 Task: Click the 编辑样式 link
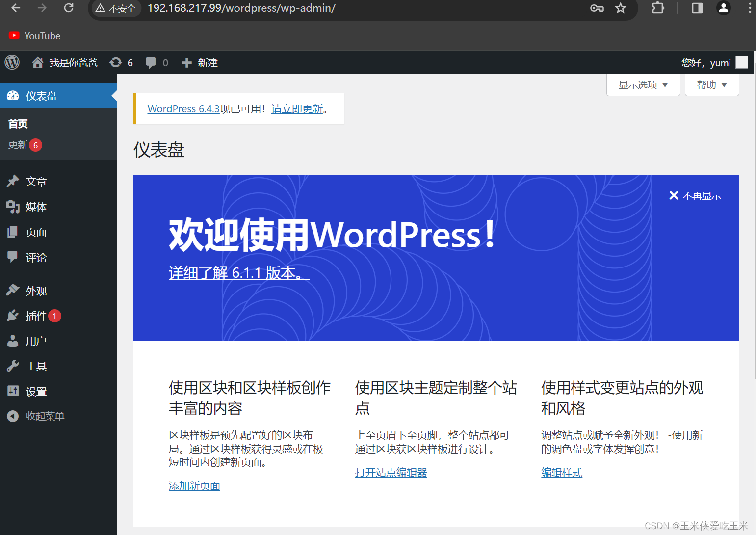click(562, 473)
